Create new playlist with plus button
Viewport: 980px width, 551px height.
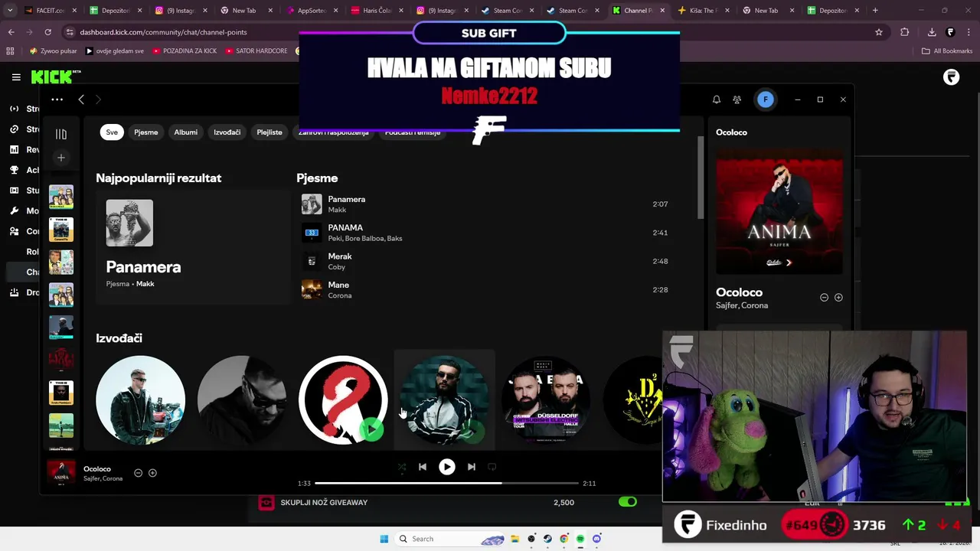[x=61, y=158]
